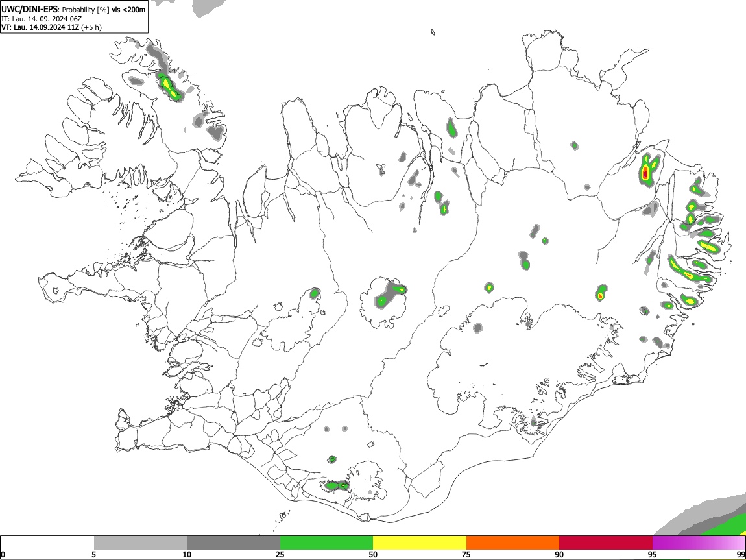Click the yellow 50-75% legend swatch
The width and height of the screenshot is (746, 560).
[x=420, y=542]
